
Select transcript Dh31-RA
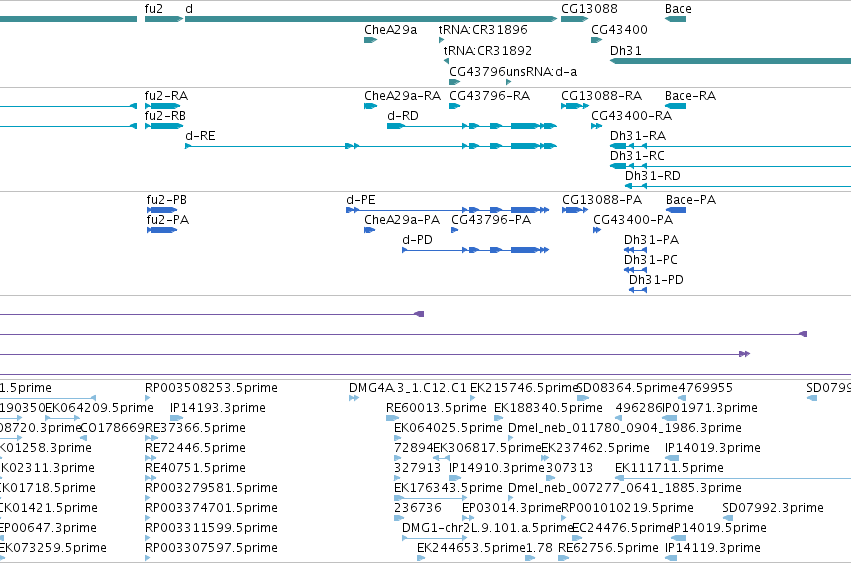[731, 146]
